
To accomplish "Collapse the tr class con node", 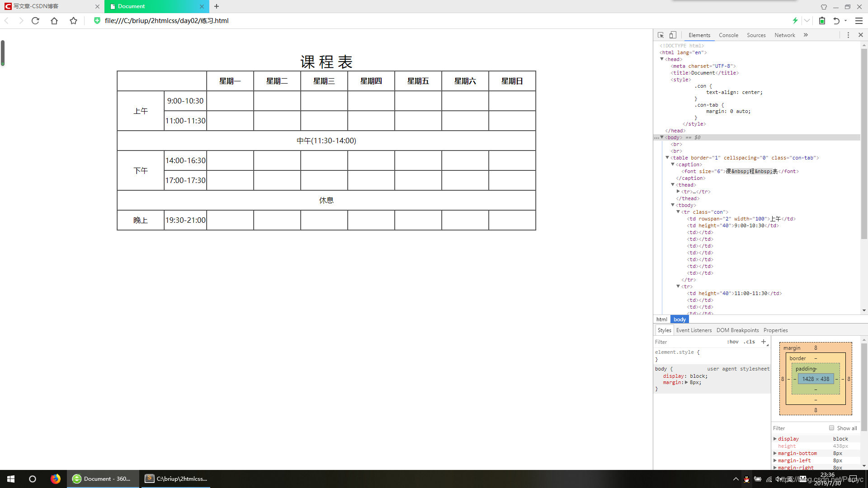I will pos(678,212).
